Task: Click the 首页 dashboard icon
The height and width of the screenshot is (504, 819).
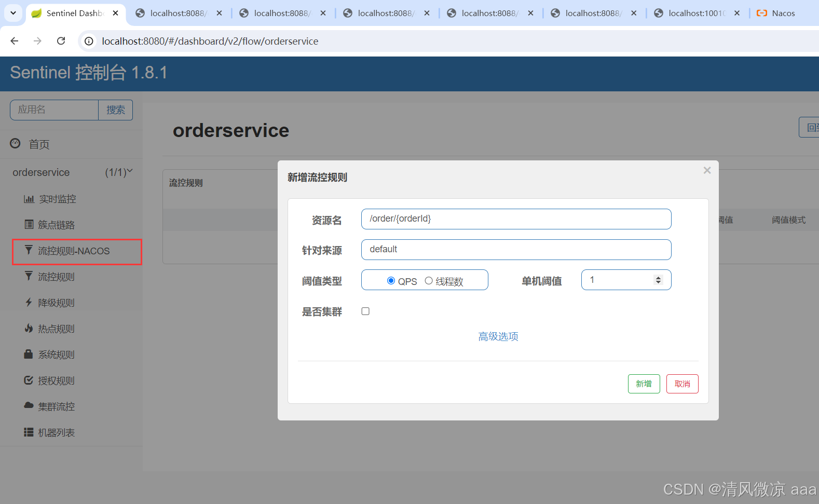Action: (x=16, y=143)
